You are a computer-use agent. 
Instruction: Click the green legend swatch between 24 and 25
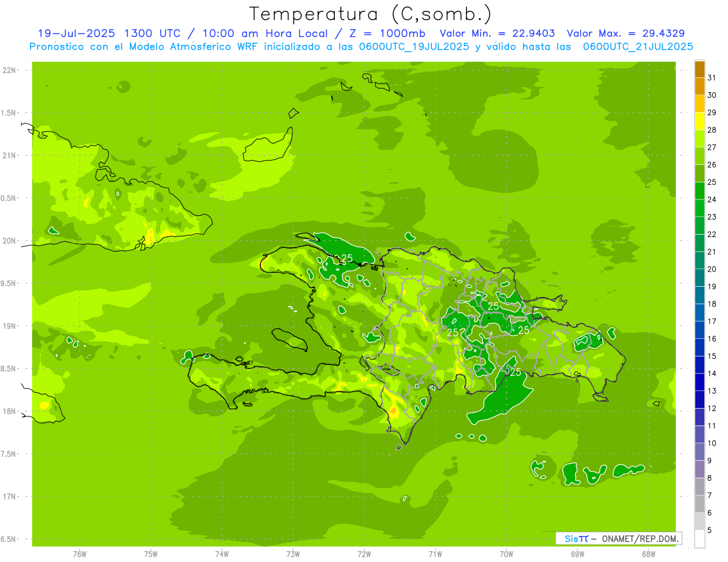click(x=699, y=190)
